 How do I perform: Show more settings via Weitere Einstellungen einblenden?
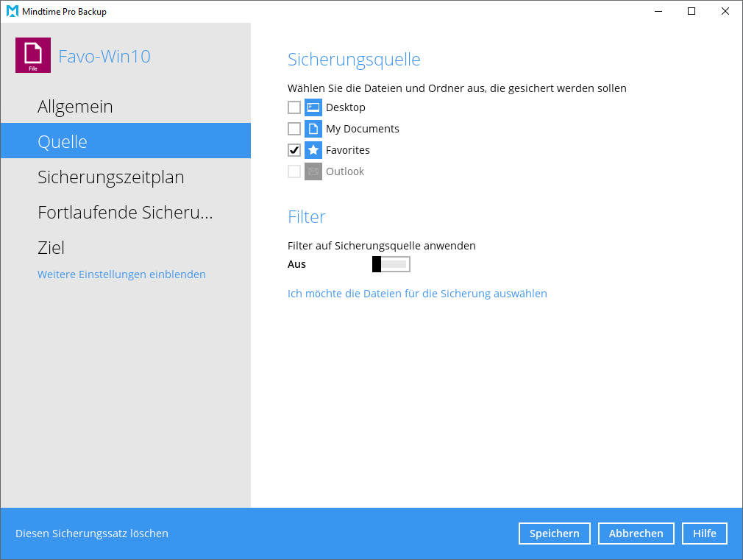pos(122,274)
